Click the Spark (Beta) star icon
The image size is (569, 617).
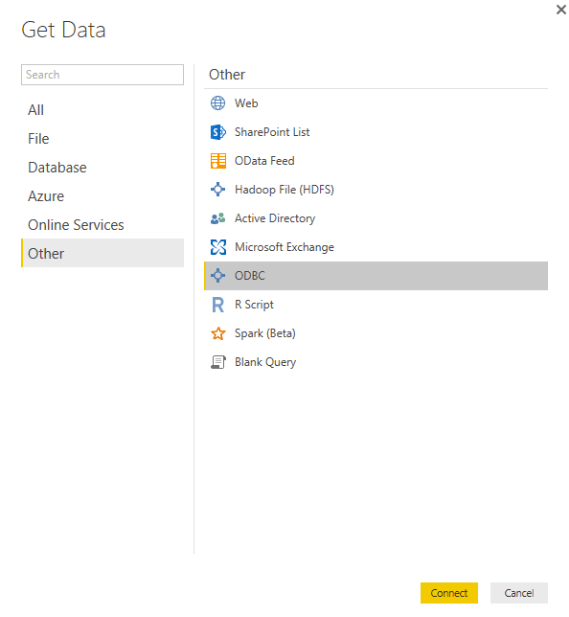point(218,333)
